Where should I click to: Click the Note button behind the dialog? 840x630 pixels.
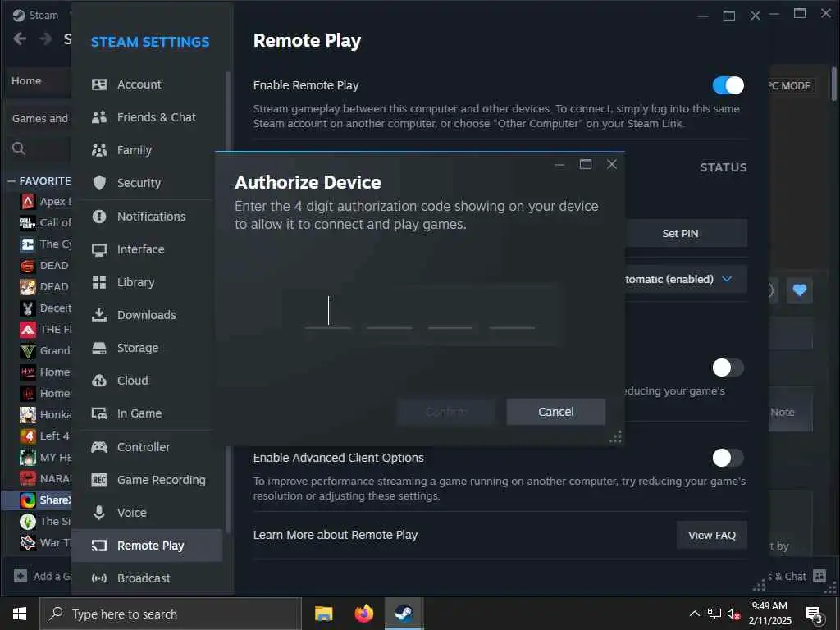point(790,412)
